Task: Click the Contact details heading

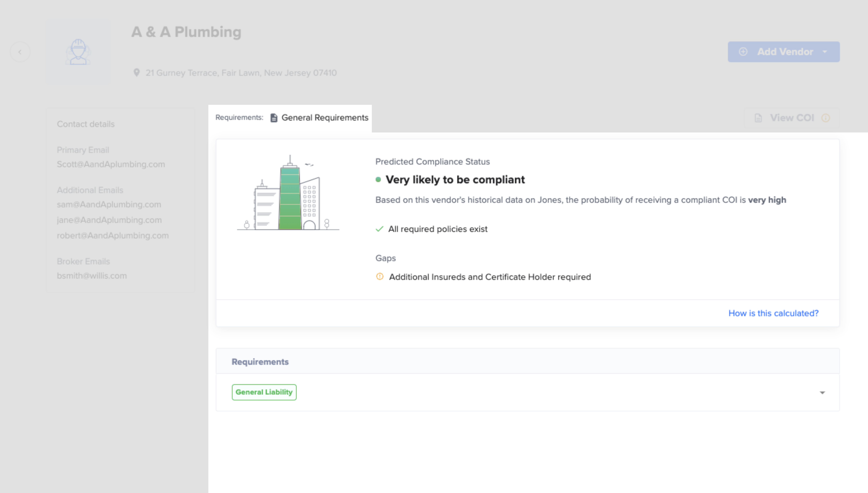Action: 86,124
